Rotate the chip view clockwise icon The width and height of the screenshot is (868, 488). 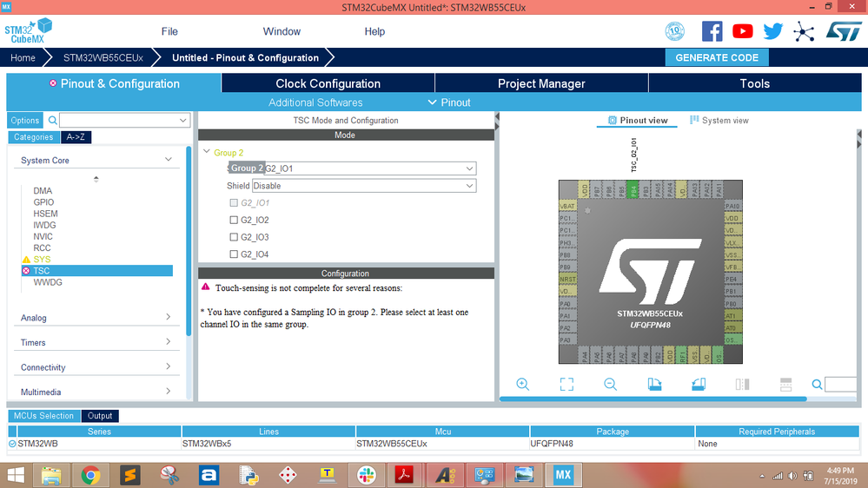pyautogui.click(x=654, y=384)
